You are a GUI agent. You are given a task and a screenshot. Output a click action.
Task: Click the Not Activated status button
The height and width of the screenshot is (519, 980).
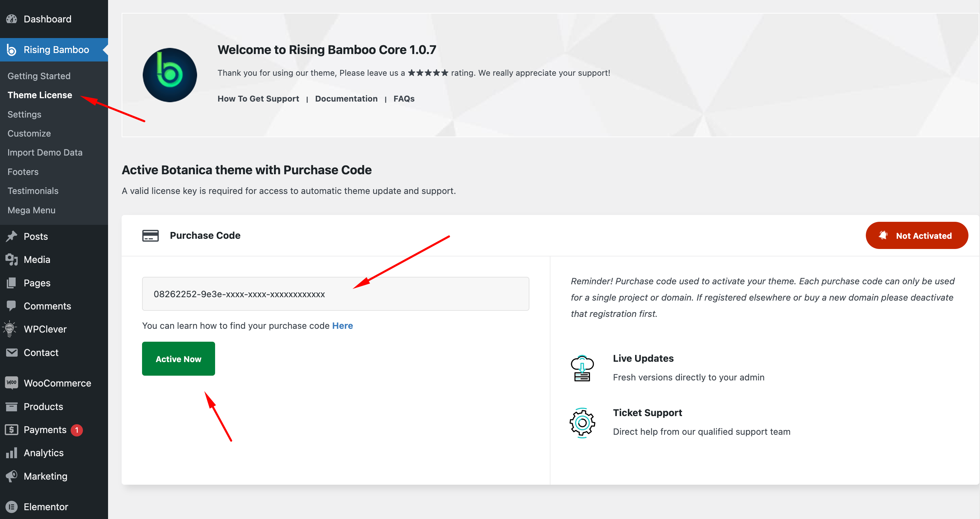pyautogui.click(x=916, y=236)
